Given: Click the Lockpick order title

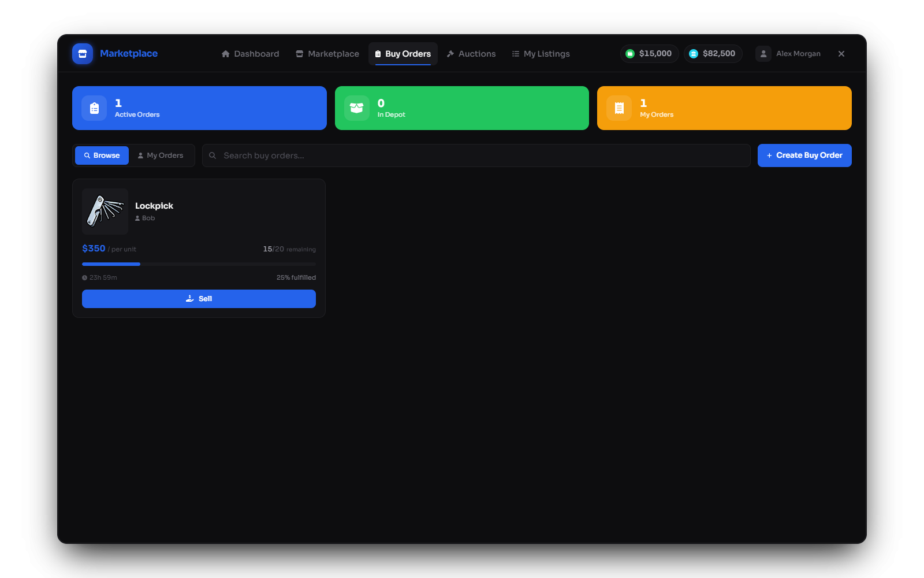Looking at the screenshot, I should click(154, 206).
